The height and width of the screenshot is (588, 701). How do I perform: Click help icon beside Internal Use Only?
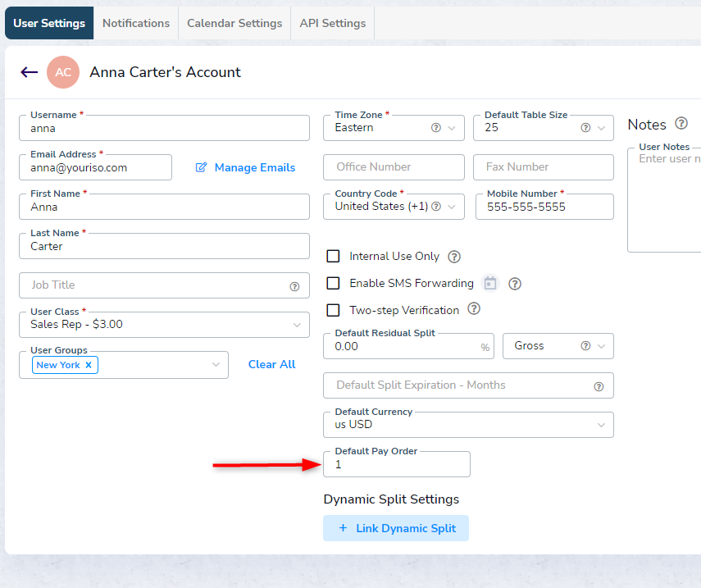454,257
